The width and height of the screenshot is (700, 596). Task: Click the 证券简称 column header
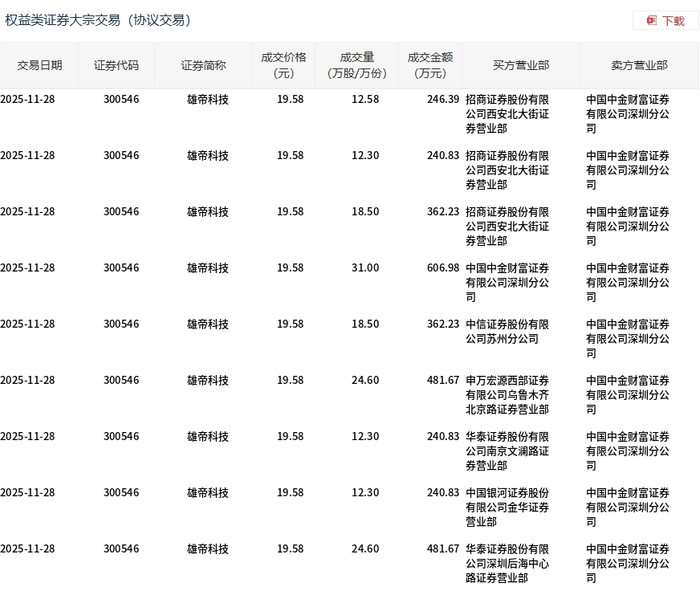[203, 66]
